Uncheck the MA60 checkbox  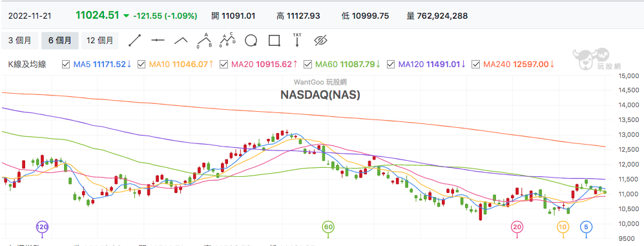tap(307, 64)
